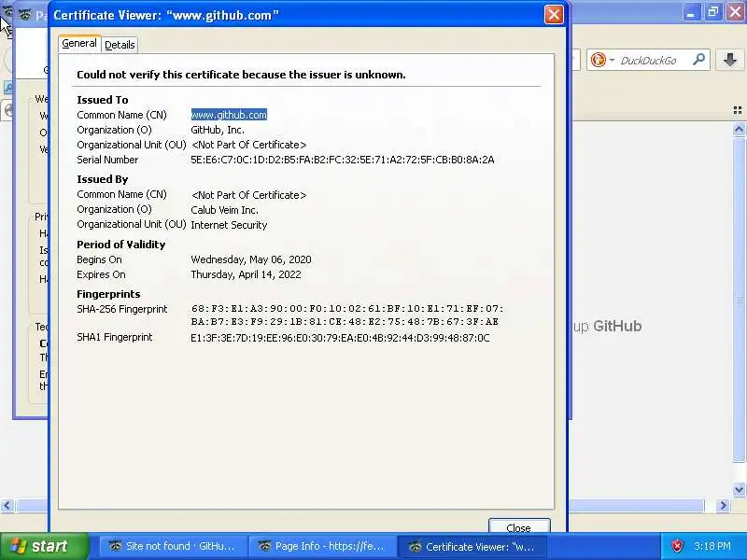Click the Thursday, April 14, 2022 expiry date

[246, 274]
